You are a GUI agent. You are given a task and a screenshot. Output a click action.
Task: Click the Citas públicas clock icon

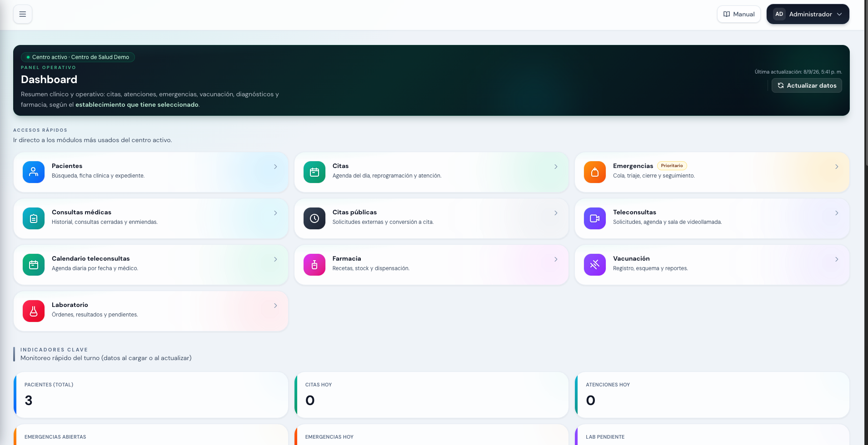tap(314, 218)
